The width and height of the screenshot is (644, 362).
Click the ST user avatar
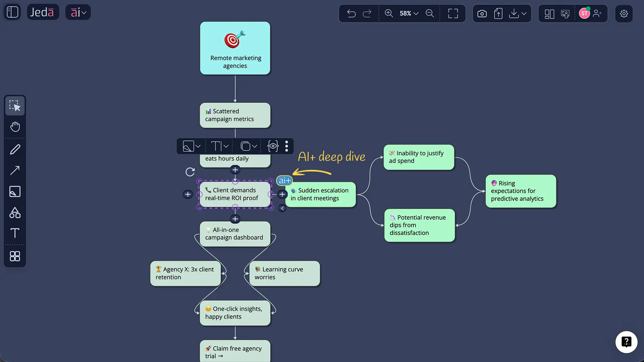tap(584, 13)
